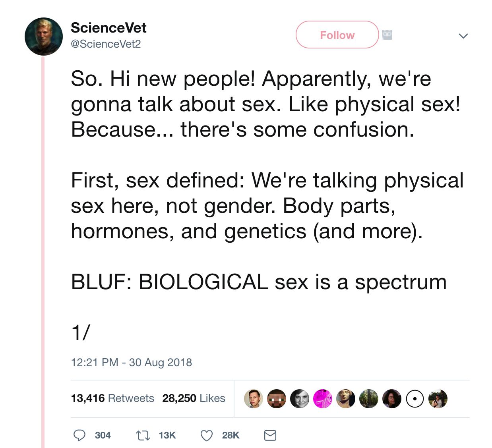Retweet this tweet via the arrows icon

point(143,436)
